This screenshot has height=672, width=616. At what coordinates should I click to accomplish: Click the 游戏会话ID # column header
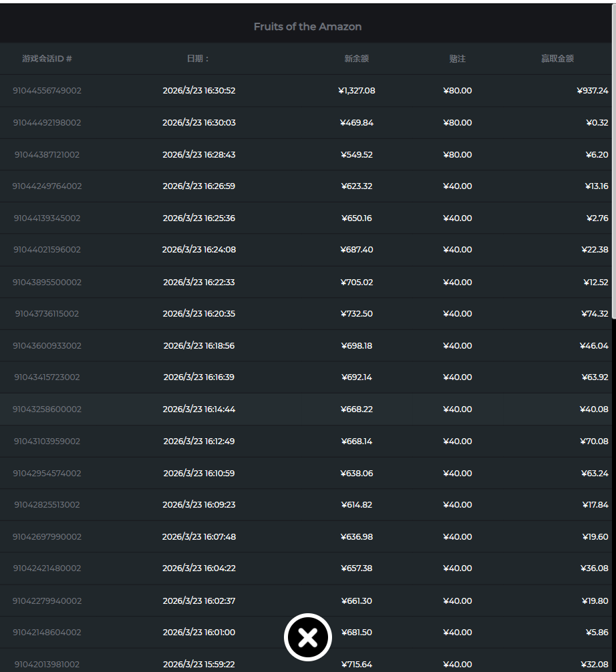47,59
